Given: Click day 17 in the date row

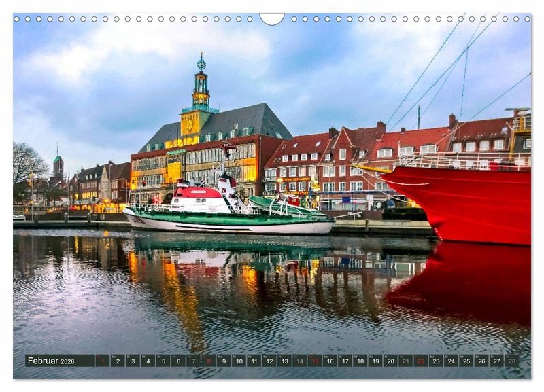Looking at the screenshot, I should tap(345, 361).
